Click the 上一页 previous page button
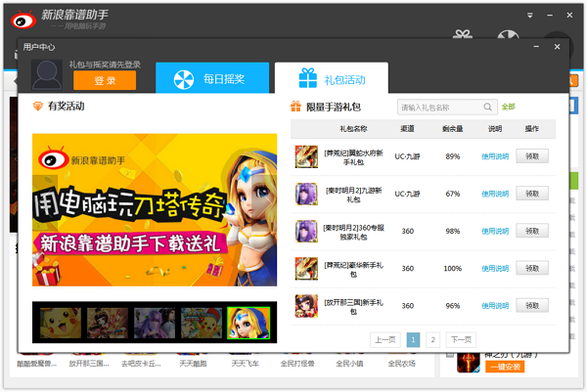Viewport: 587px width, 392px height. click(x=385, y=339)
